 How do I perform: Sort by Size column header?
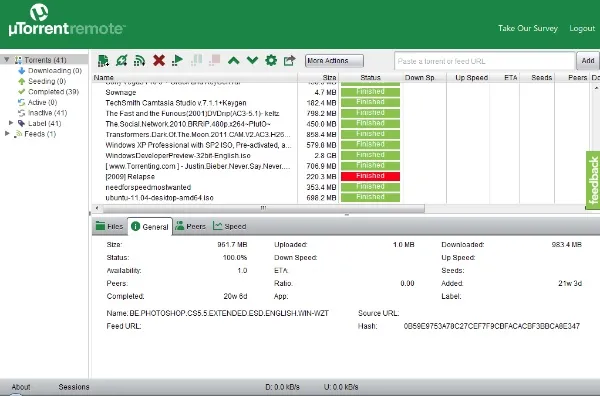click(x=318, y=78)
